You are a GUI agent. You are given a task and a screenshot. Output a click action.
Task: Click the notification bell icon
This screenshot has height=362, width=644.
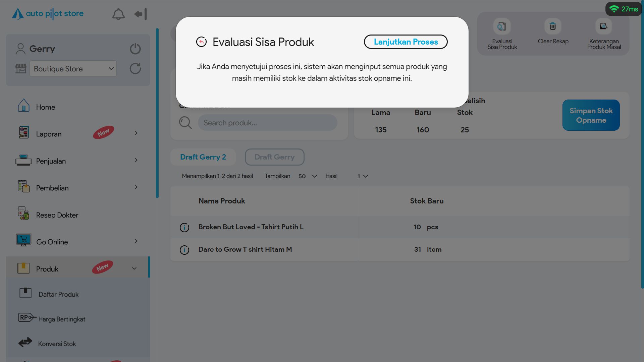pyautogui.click(x=118, y=14)
